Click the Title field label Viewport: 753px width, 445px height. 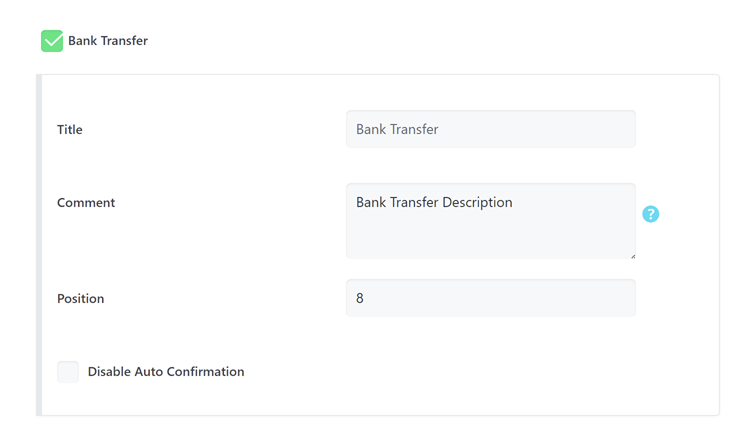coord(70,129)
